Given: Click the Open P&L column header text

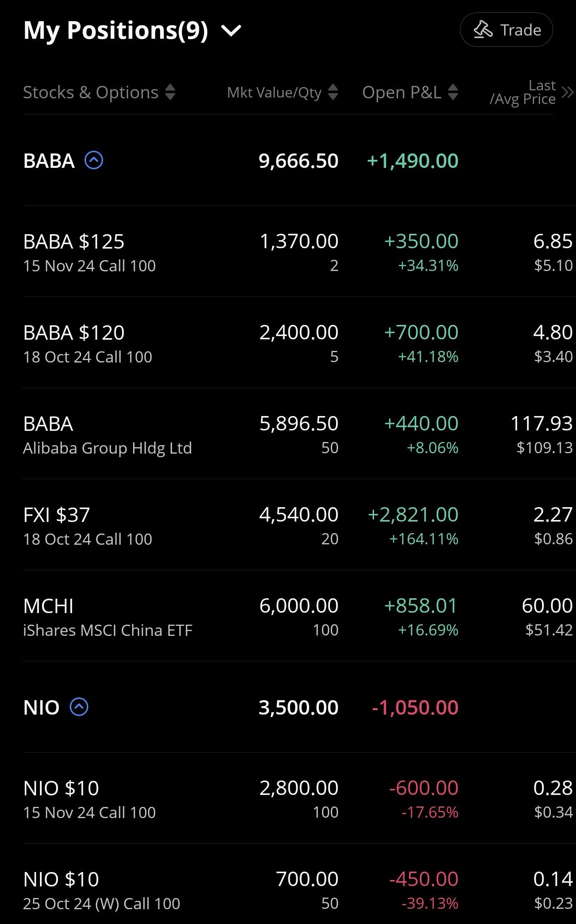Looking at the screenshot, I should 402,92.
